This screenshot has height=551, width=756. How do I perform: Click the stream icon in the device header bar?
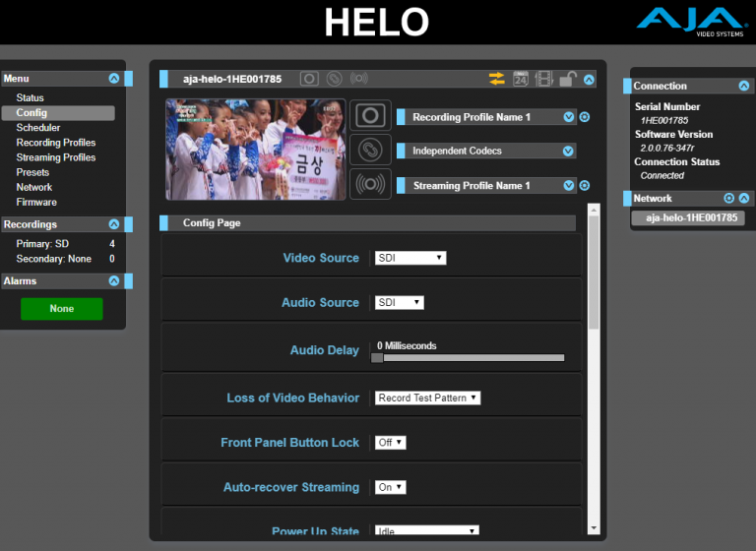pyautogui.click(x=359, y=78)
